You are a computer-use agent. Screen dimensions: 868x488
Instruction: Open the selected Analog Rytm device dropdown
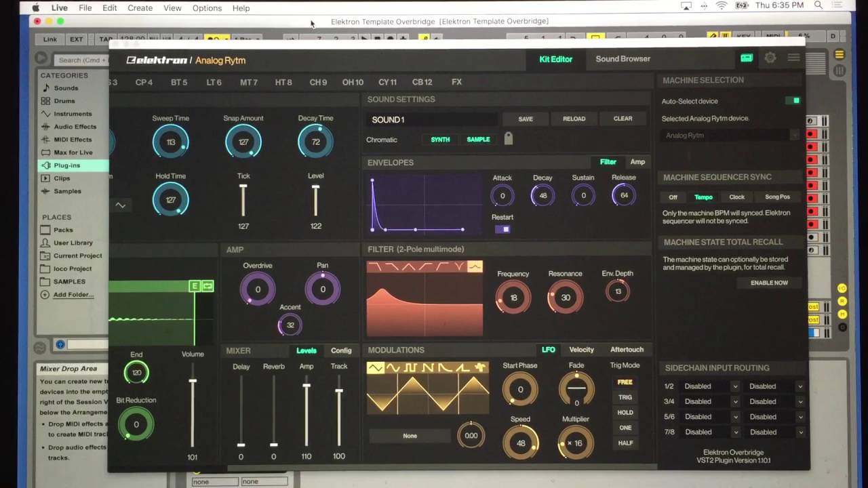[729, 136]
